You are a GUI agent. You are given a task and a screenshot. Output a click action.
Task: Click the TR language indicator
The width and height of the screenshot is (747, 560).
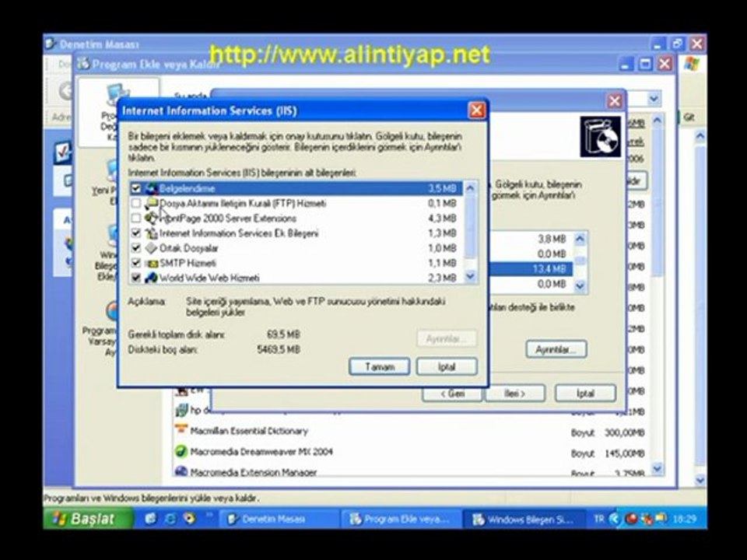599,519
